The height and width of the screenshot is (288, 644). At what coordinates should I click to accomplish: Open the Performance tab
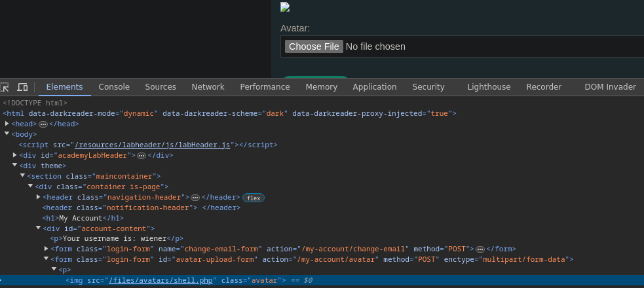click(x=265, y=87)
